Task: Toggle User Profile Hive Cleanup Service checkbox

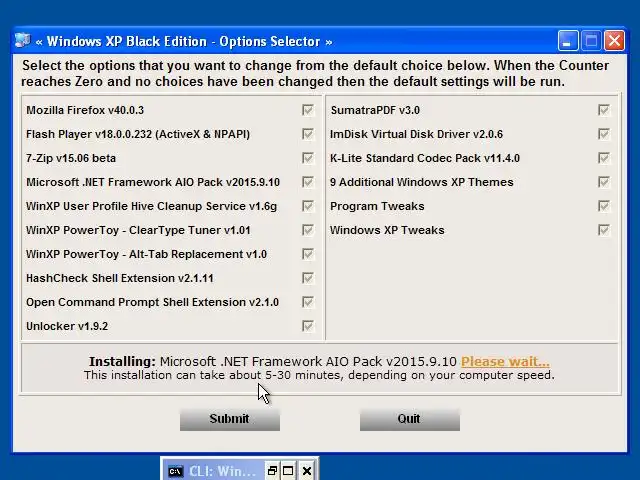Action: tap(308, 206)
